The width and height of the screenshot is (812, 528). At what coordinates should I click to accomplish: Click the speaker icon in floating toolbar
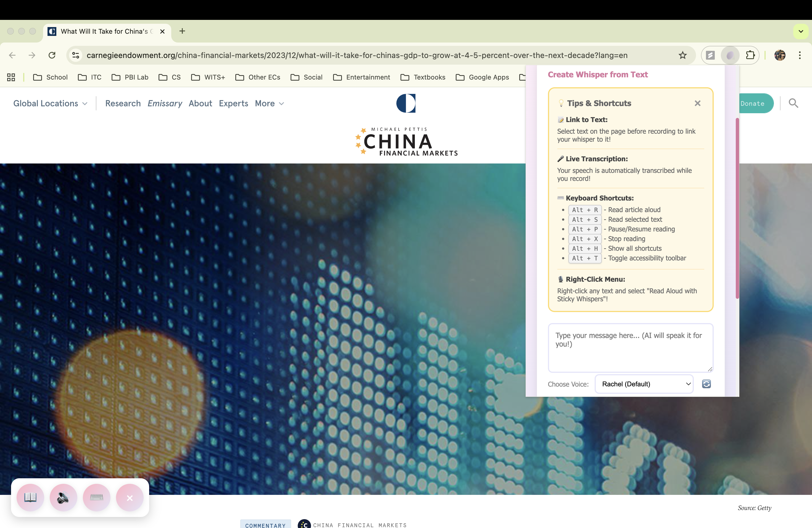pyautogui.click(x=63, y=497)
